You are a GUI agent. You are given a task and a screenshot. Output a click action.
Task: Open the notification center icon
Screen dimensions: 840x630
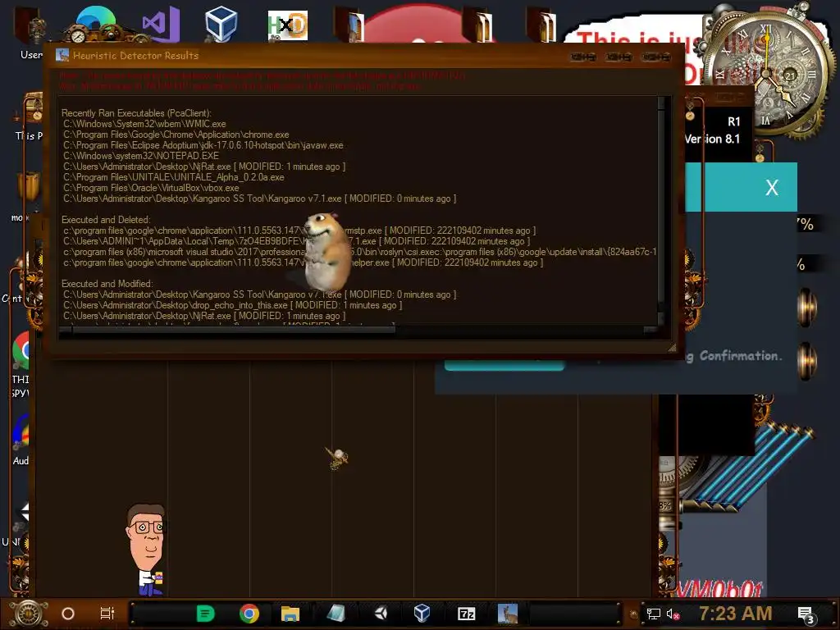(x=806, y=614)
